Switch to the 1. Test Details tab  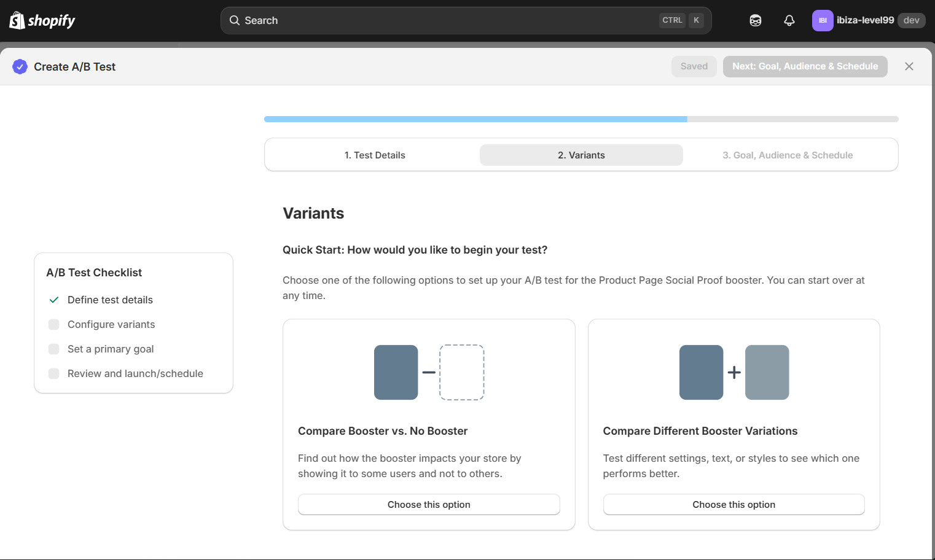[375, 155]
